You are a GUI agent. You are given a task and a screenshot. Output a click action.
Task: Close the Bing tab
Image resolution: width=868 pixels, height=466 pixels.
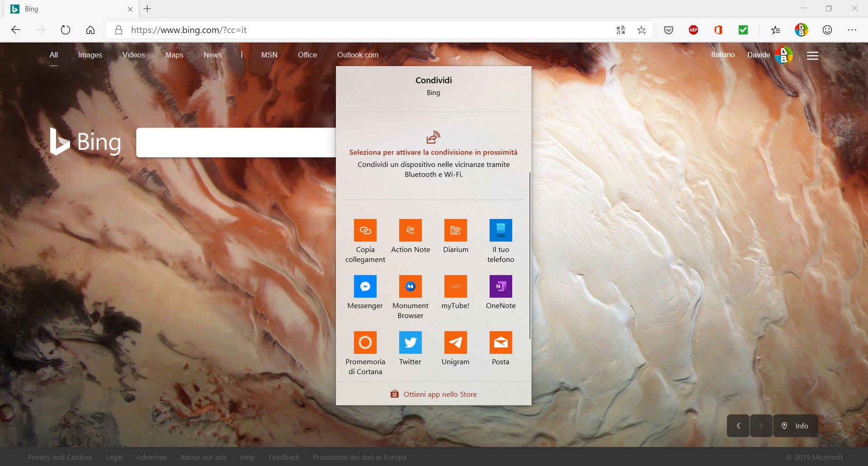click(x=130, y=9)
